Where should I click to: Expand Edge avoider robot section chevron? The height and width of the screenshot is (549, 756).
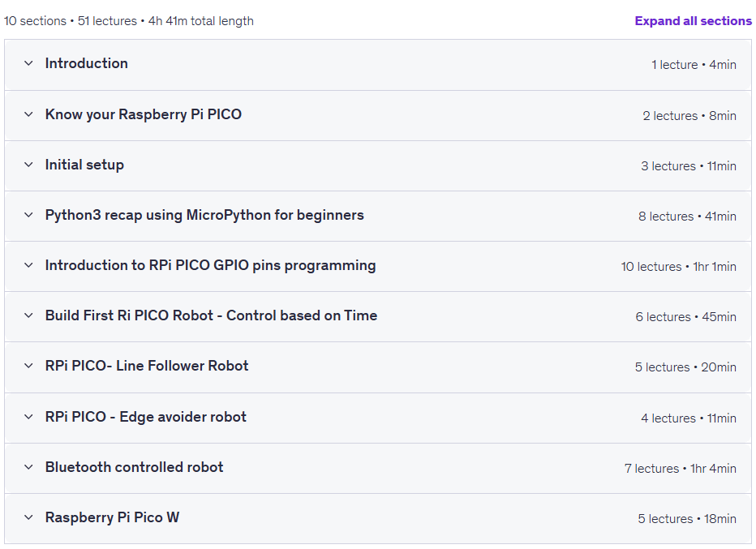click(28, 417)
